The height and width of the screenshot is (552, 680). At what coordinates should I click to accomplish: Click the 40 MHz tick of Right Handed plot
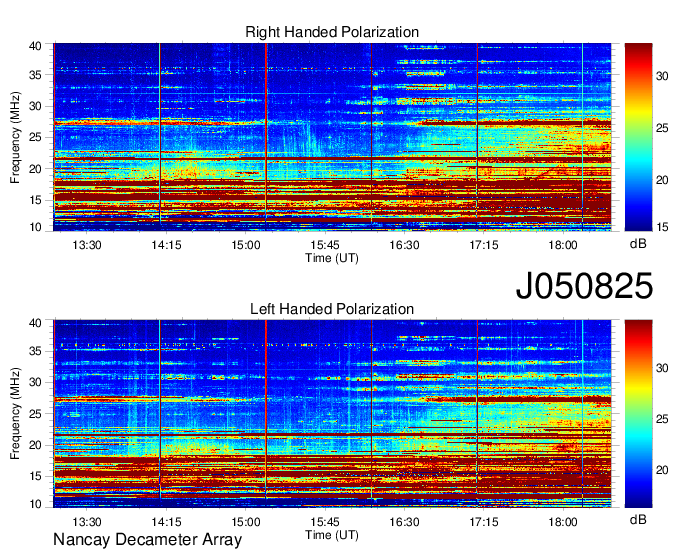[35, 46]
